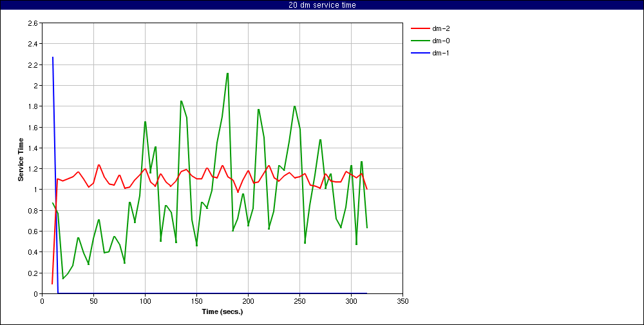Click the y-axis tick value 0.4
The width and height of the screenshot is (644, 325).
click(33, 252)
